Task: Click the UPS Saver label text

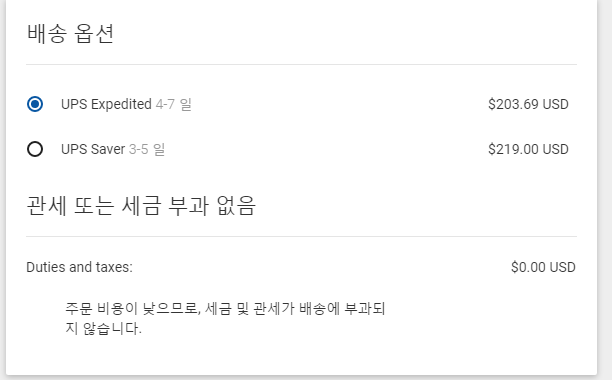Action: [x=93, y=149]
